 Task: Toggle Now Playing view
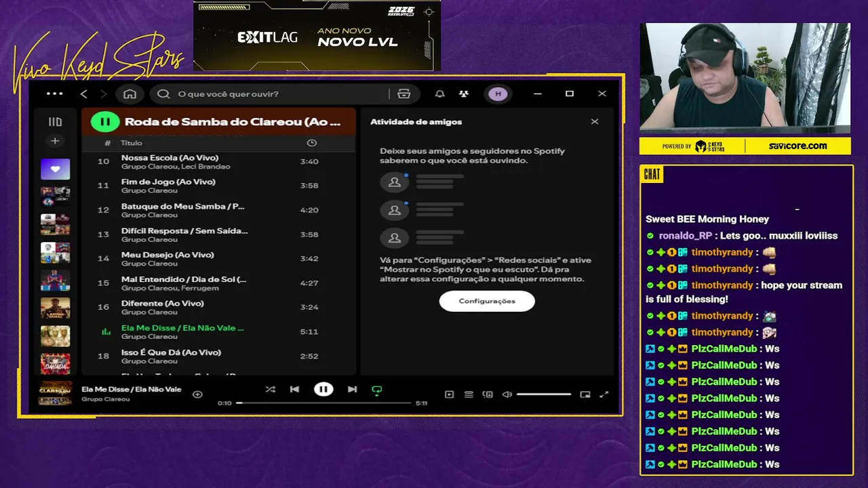coord(449,394)
